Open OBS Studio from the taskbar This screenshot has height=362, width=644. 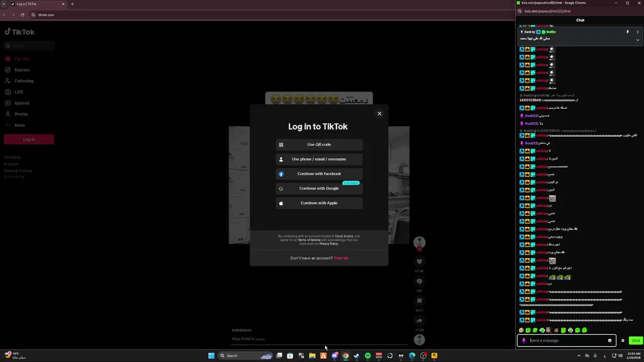click(423, 355)
